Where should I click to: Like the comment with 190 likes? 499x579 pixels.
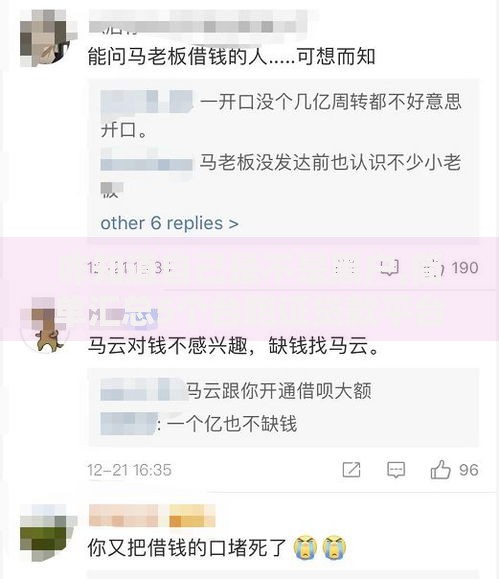[434, 268]
